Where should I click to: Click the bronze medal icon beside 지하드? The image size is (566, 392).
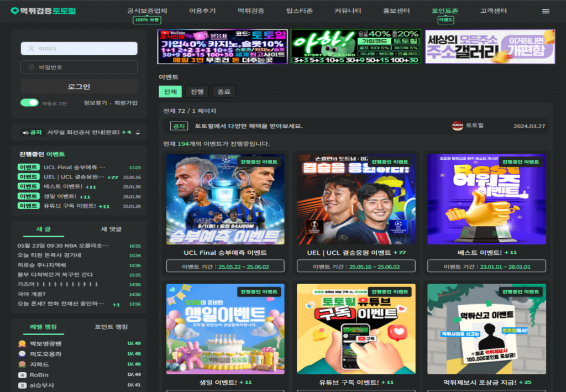click(22, 364)
